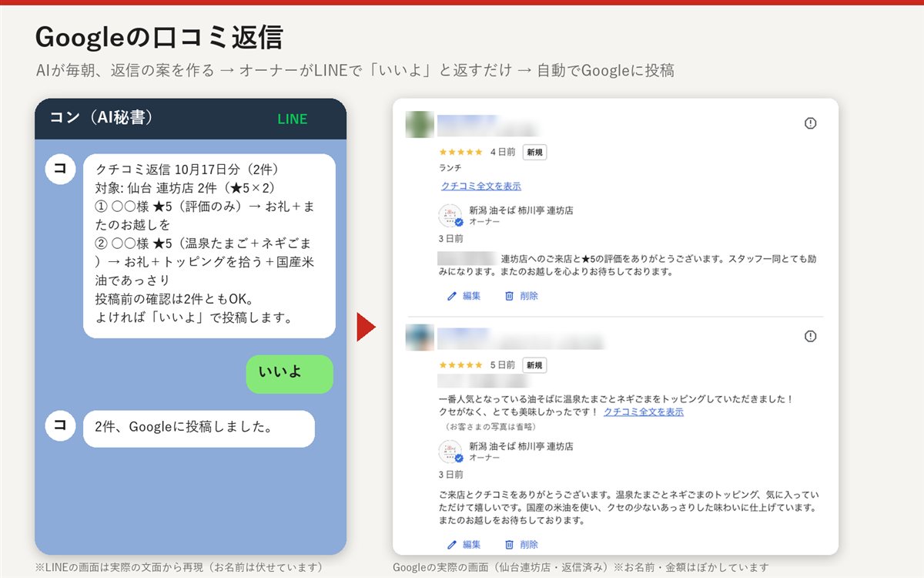Click the コン（AI秘書）chat title

tap(102, 118)
